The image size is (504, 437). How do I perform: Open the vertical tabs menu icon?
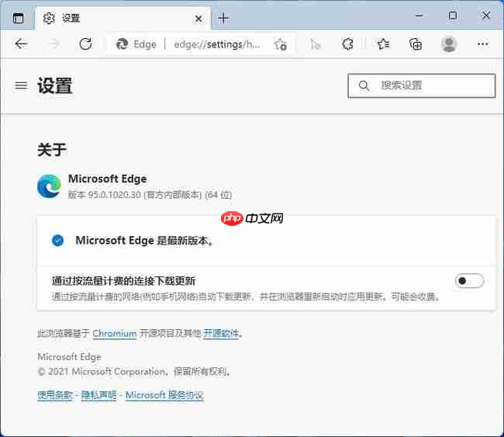click(x=19, y=18)
